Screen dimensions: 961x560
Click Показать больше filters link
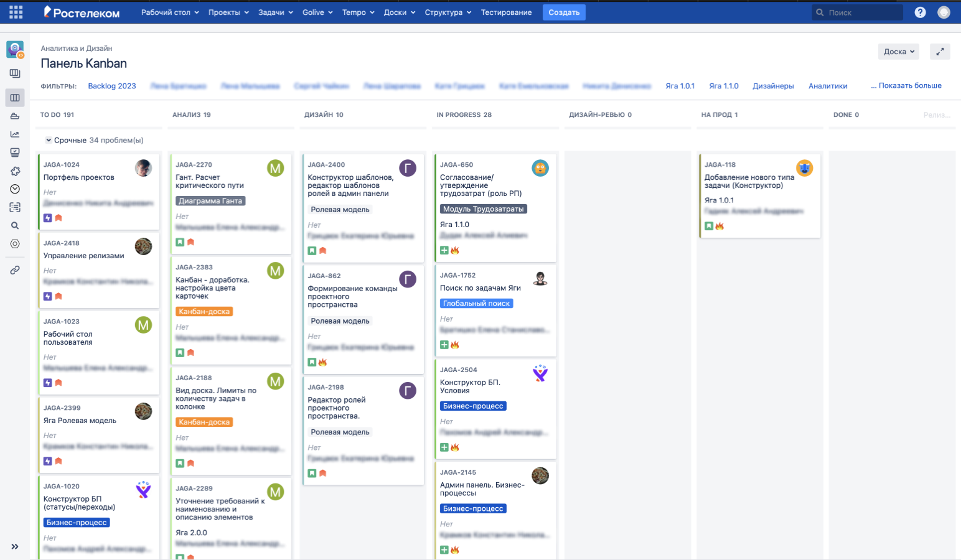point(906,85)
